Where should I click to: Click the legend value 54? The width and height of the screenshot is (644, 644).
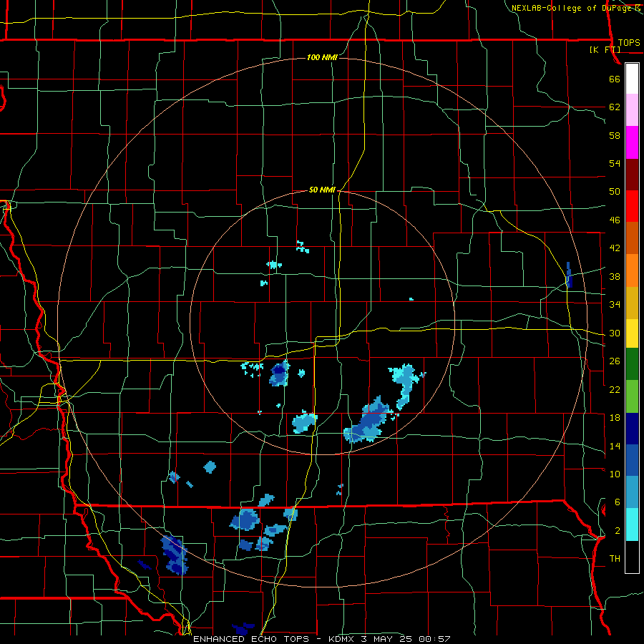[615, 163]
